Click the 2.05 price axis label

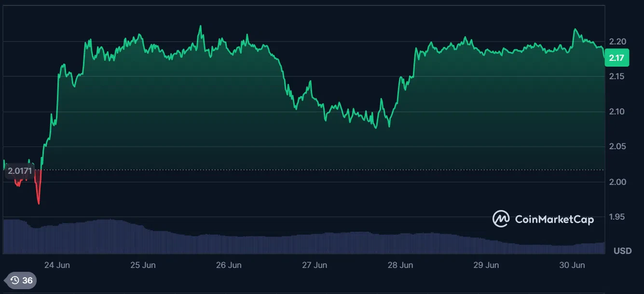pos(617,147)
